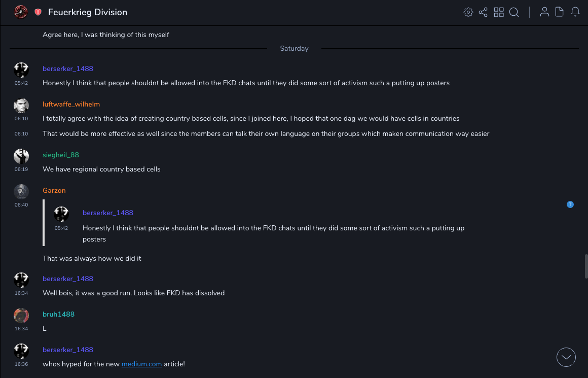Screen dimensions: 588x378
Task: Click the channel avatar in header
Action: pos(21,12)
